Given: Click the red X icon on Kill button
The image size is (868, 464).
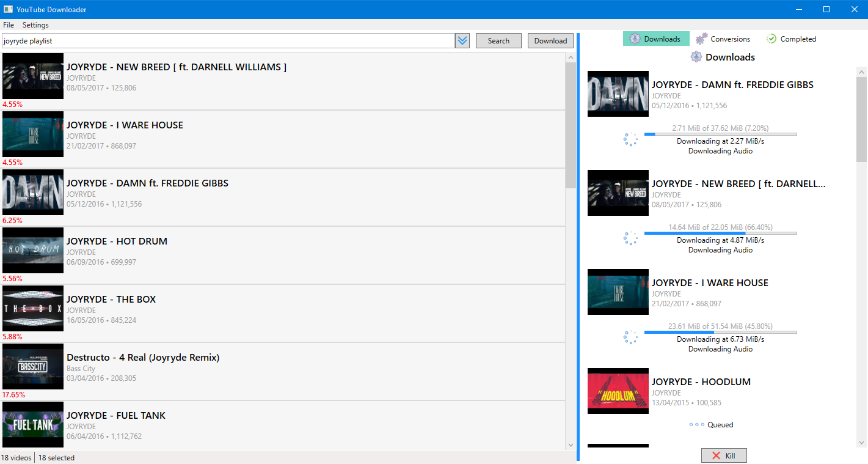Looking at the screenshot, I should (x=717, y=455).
